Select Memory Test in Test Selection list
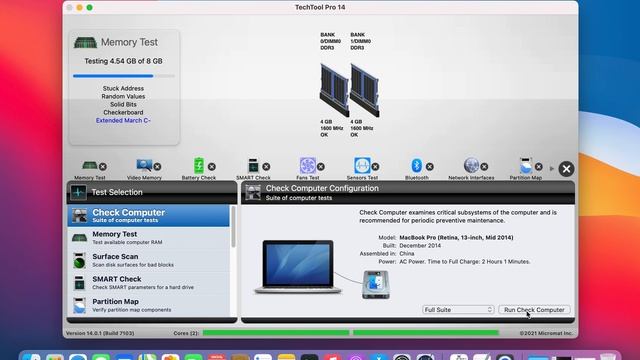Image resolution: width=640 pixels, height=360 pixels. pyautogui.click(x=149, y=238)
